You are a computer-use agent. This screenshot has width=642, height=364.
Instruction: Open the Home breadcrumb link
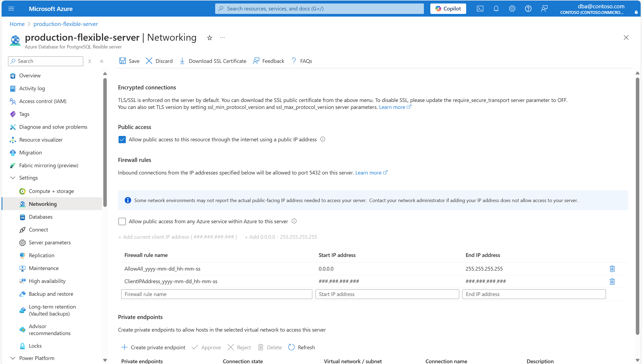[17, 24]
